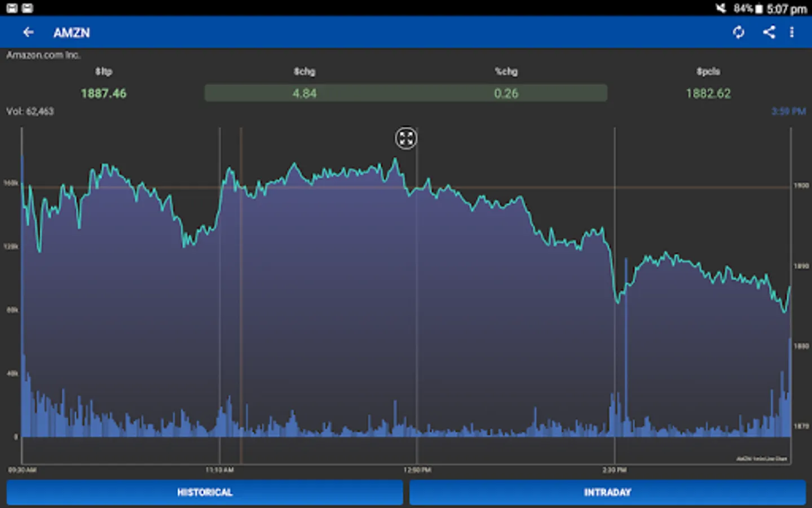Viewport: 812px width, 508px height.
Task: Click the Amazon.com Inc. company name
Action: point(43,55)
